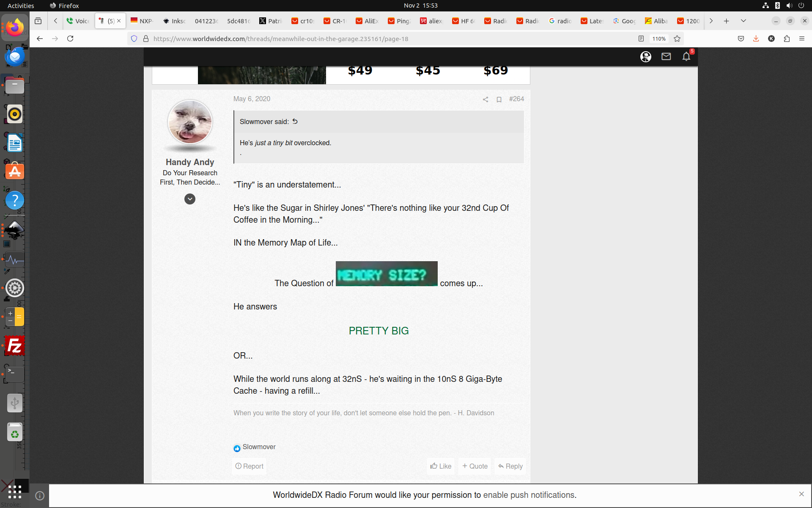Open the notifications bell with 5 alerts

pyautogui.click(x=686, y=57)
